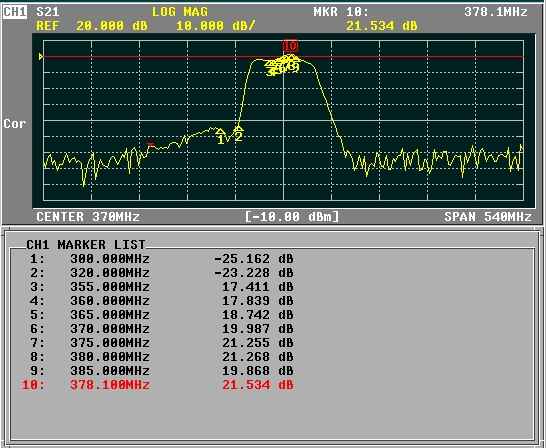
Task: Click the SPAN 540MHz label
Action: tap(488, 217)
